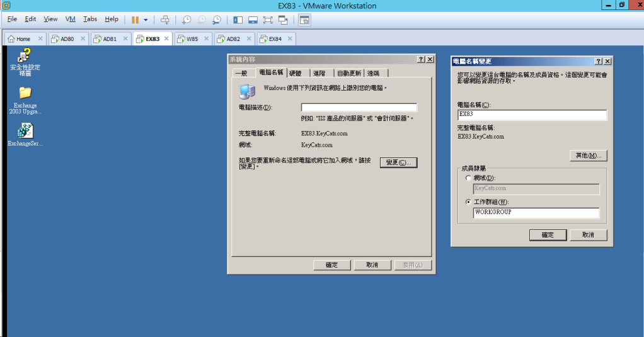Viewport: 644px width, 337px height.
Task: Open the VM menu
Action: [x=71, y=20]
